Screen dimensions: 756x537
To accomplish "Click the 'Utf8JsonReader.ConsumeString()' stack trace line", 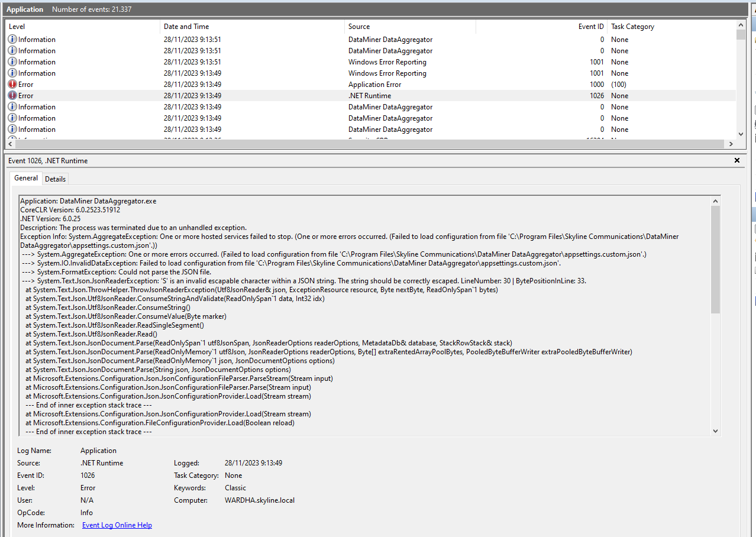I will tap(108, 308).
